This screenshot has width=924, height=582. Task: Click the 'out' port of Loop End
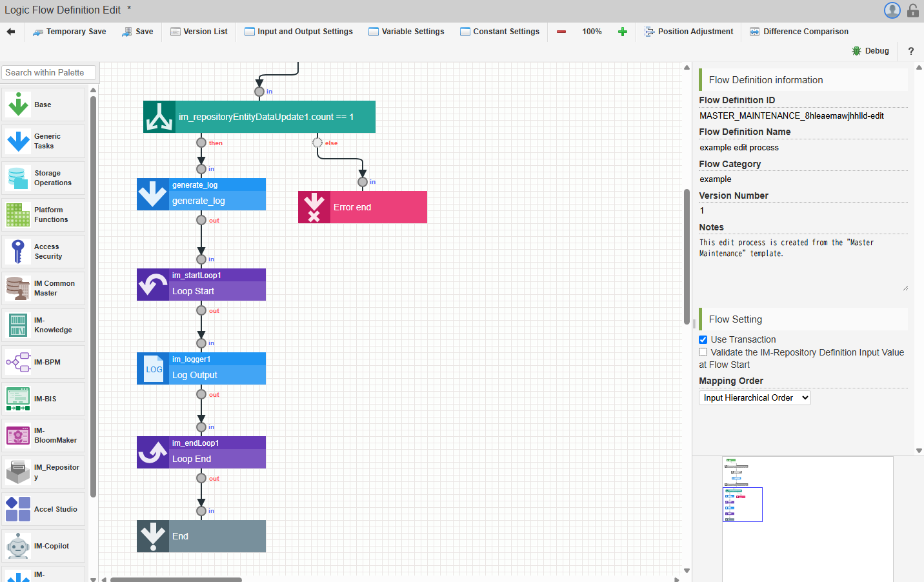(x=201, y=478)
